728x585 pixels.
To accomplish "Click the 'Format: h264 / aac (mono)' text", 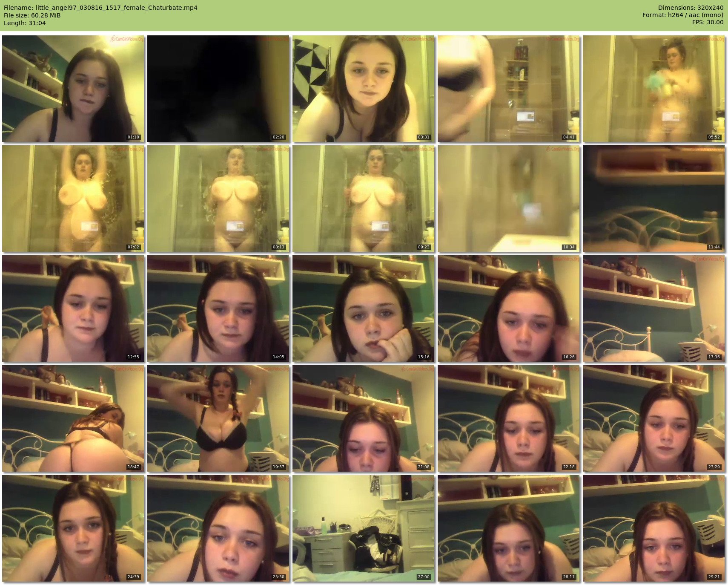I will [683, 15].
